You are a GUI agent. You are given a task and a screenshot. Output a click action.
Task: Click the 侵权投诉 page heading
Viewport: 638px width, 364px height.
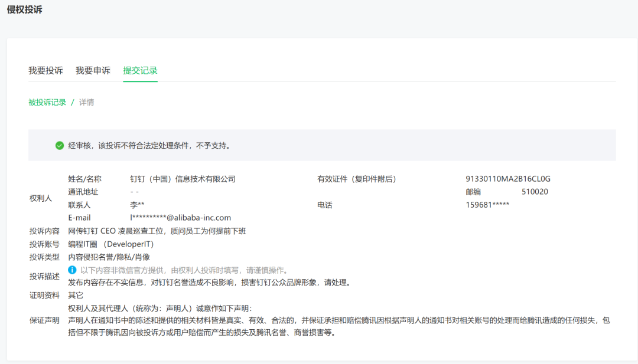pyautogui.click(x=24, y=10)
